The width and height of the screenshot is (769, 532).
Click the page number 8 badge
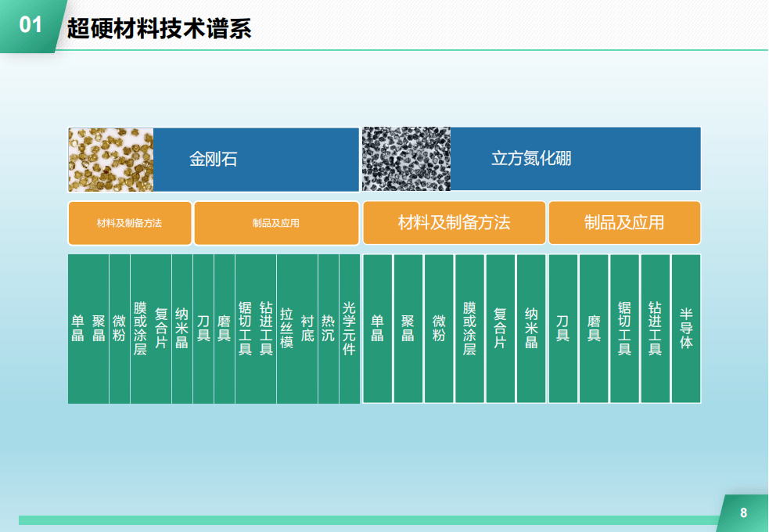[x=743, y=513]
